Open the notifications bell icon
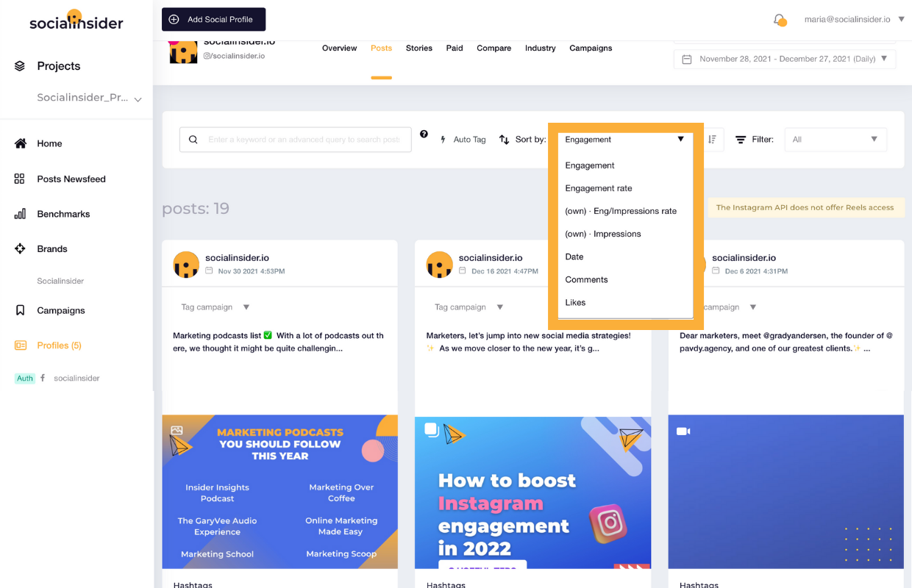This screenshot has height=588, width=912. [780, 20]
